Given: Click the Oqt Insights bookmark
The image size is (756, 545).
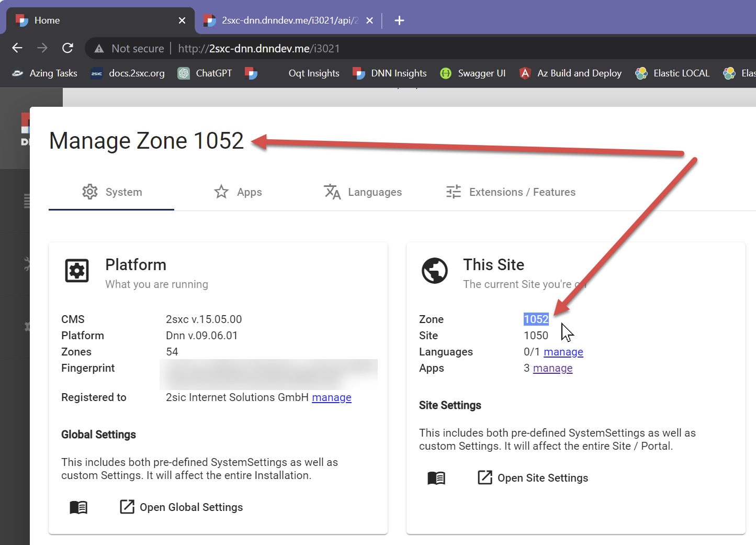Looking at the screenshot, I should pyautogui.click(x=313, y=73).
